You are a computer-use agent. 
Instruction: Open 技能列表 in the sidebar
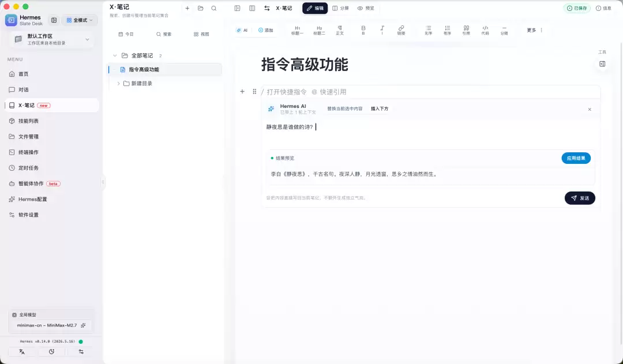pyautogui.click(x=52, y=121)
